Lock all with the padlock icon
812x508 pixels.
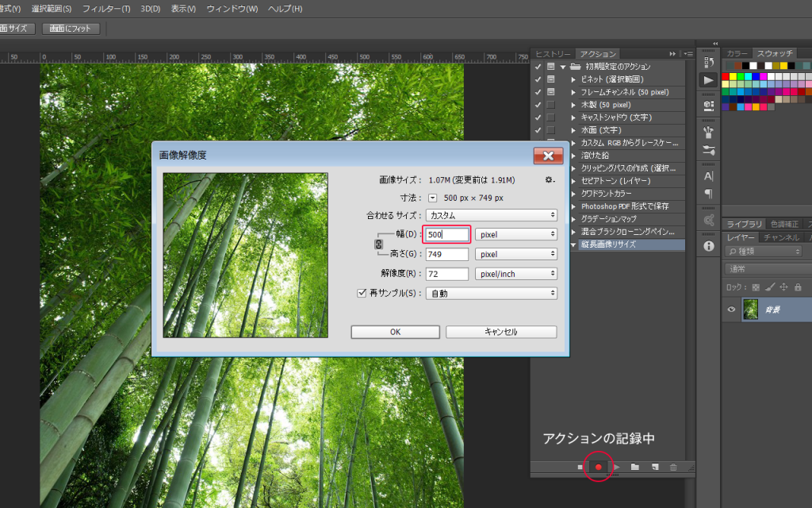[798, 287]
